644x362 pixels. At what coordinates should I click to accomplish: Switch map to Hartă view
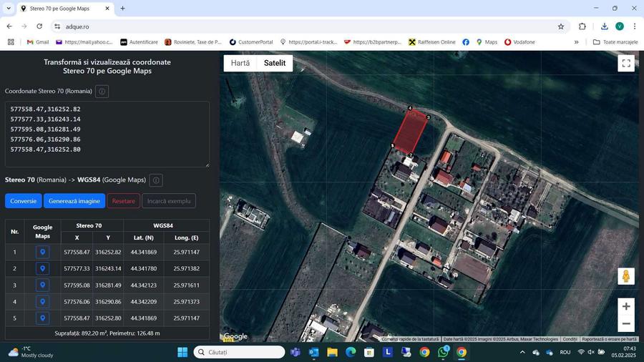[x=240, y=63]
